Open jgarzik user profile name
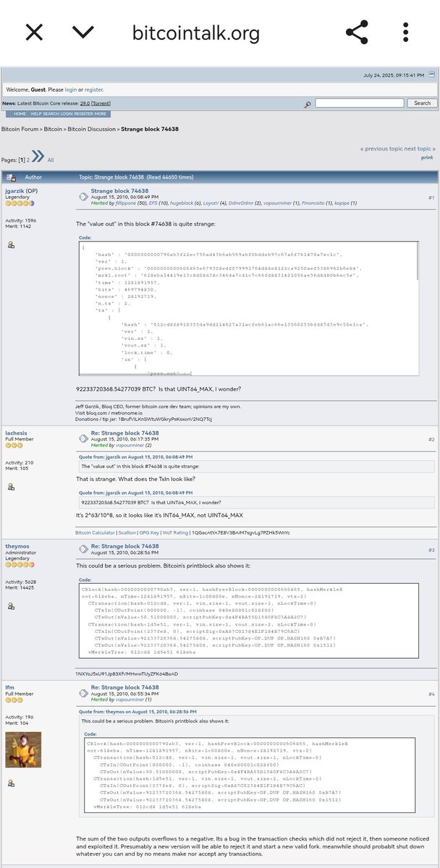This screenshot has width=440, height=868. 16,191
